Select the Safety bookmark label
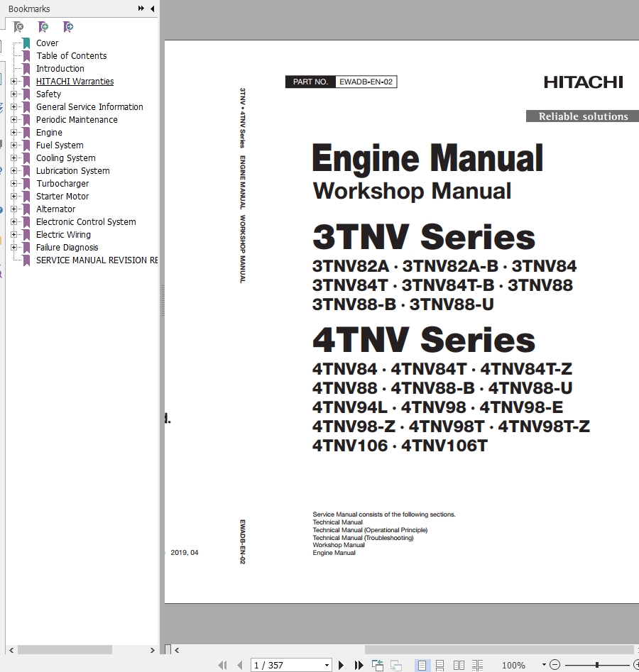The height and width of the screenshot is (672, 639). tap(48, 94)
